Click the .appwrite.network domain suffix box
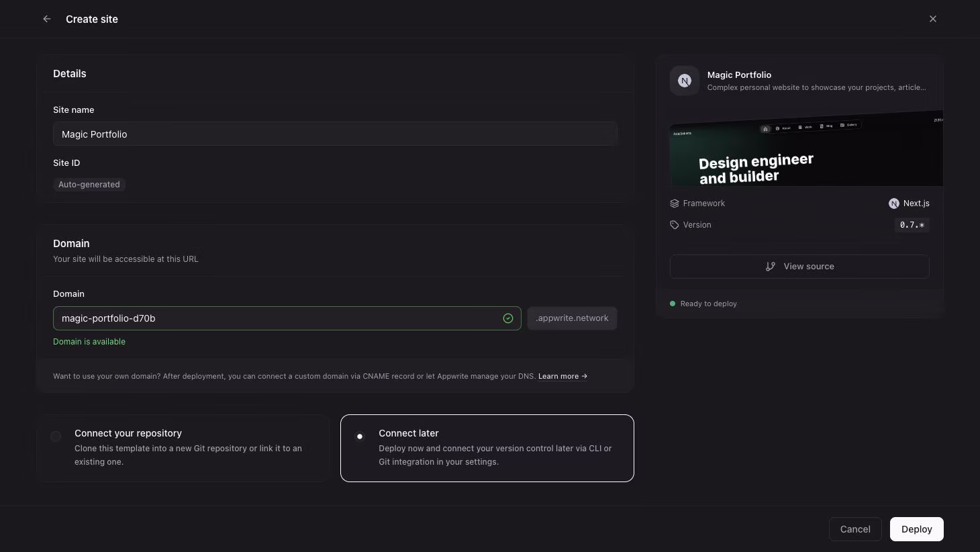 572,318
